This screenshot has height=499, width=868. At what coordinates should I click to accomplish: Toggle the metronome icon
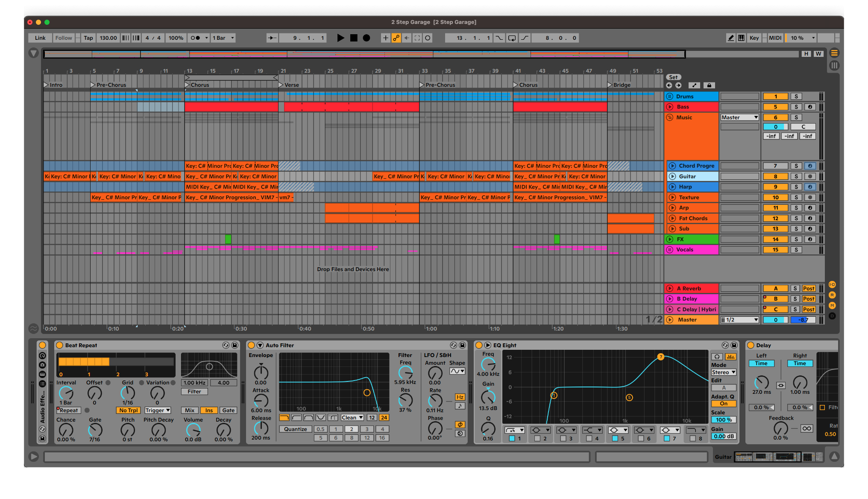(195, 38)
